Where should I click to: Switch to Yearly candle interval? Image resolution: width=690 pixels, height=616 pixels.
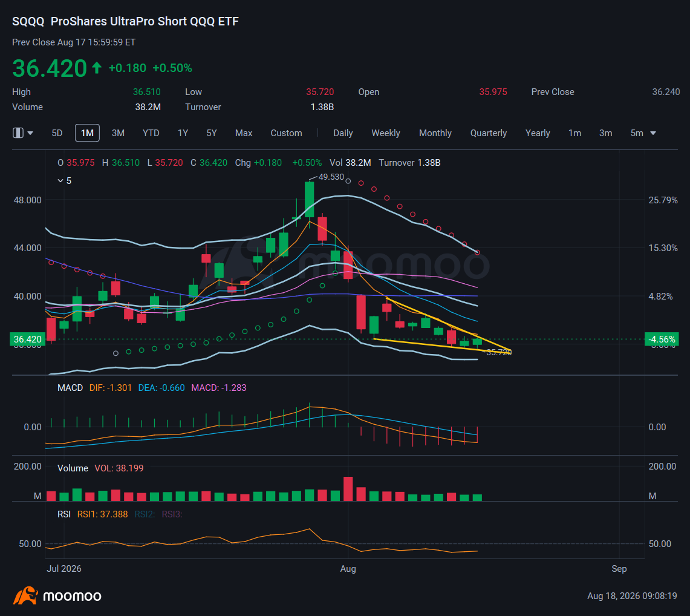pos(538,133)
